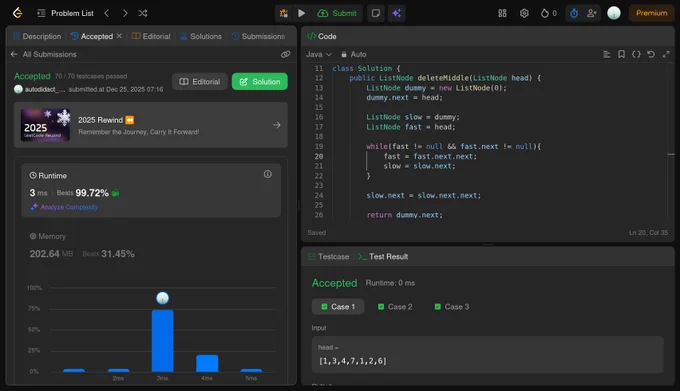Open the 2025 Rewind banner arrow
The image size is (680, 391).
pyautogui.click(x=277, y=125)
